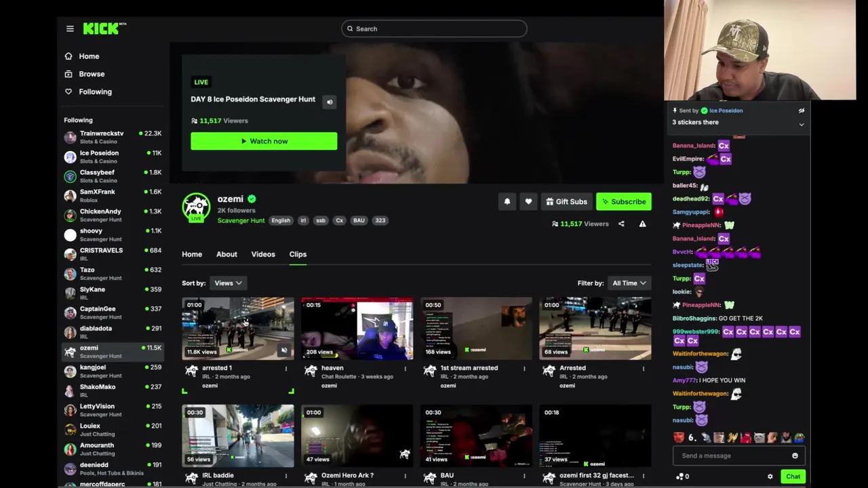The image size is (868, 488).
Task: Switch to the Videos tab
Action: click(x=263, y=254)
